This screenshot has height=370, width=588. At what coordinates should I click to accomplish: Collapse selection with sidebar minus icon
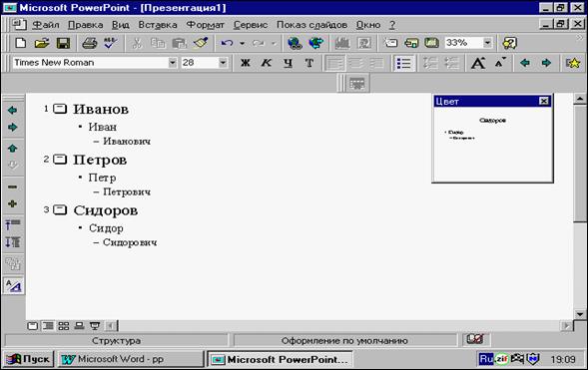[x=12, y=186]
